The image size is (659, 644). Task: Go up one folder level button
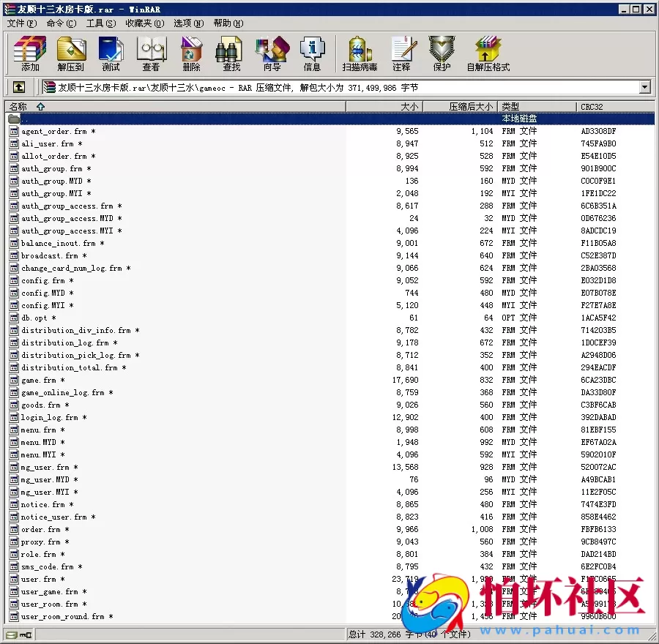pos(19,87)
